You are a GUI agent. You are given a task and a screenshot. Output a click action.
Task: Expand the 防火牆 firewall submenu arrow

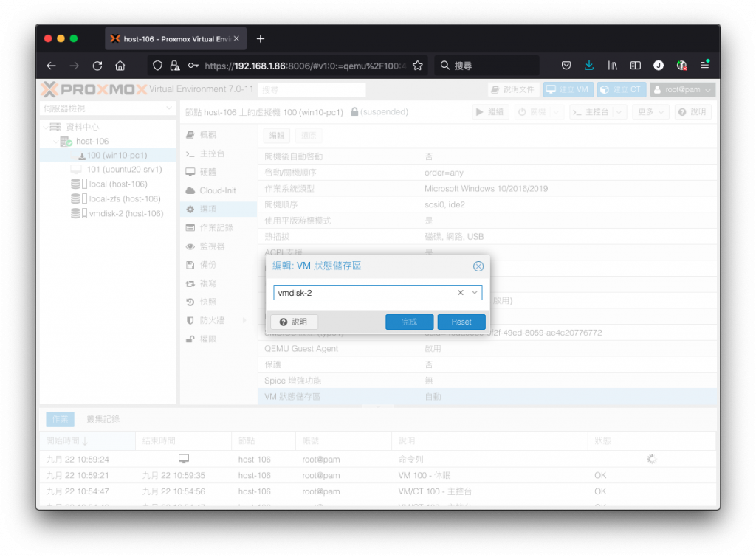tap(244, 320)
